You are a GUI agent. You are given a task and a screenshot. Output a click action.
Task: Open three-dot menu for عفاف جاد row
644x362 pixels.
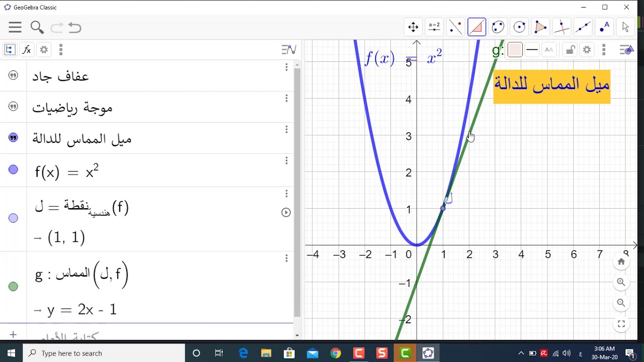(286, 67)
